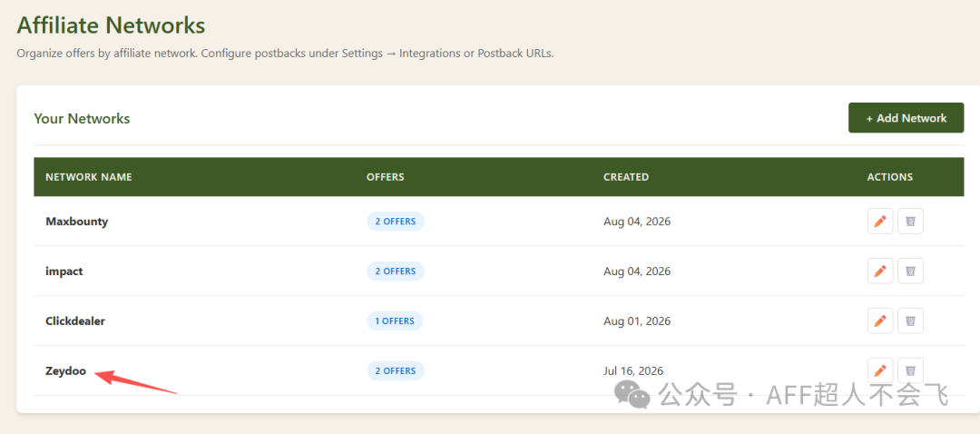
Task: Click the ACTIONS column header
Action: 890,177
